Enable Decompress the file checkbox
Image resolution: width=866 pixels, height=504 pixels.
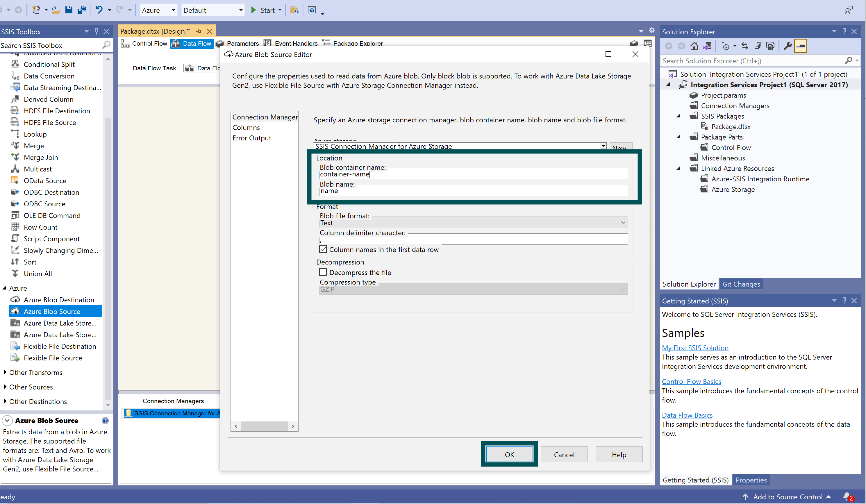323,272
